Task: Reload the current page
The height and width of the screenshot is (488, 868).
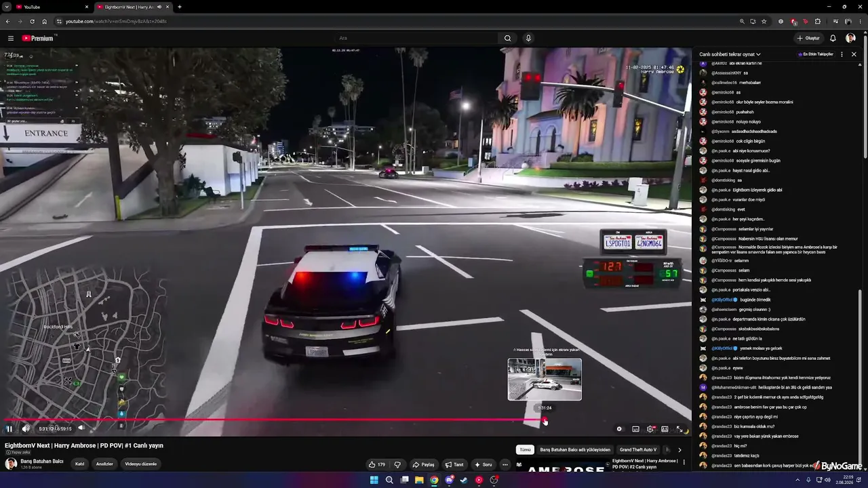Action: 32,21
